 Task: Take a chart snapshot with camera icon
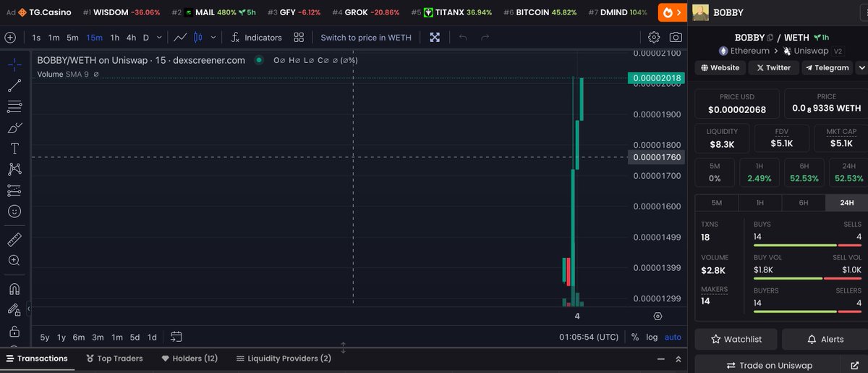coord(676,38)
